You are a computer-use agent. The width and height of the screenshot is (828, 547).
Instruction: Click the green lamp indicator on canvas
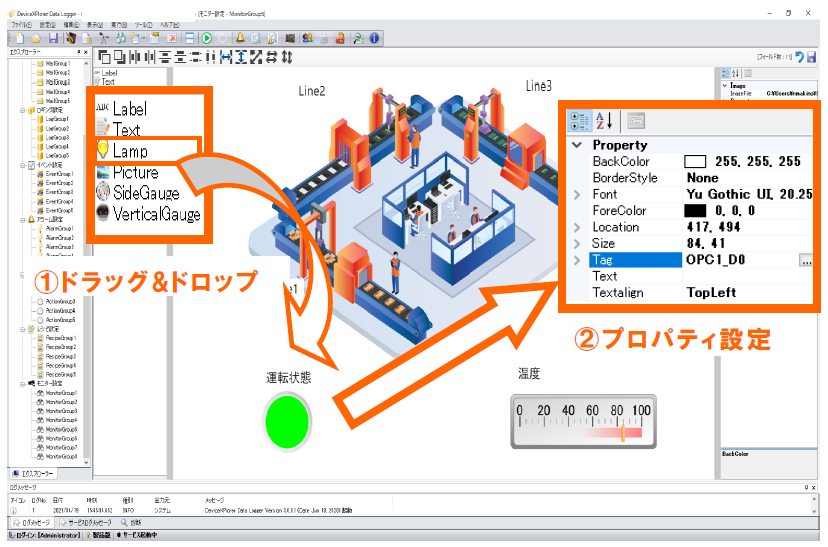[288, 420]
